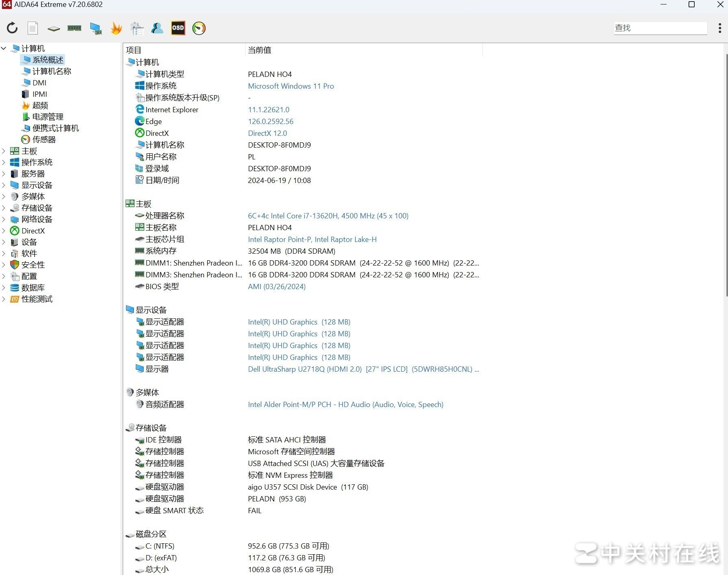This screenshot has height=575, width=728.
Task: Select the 用户名称 row
Action: coord(303,157)
